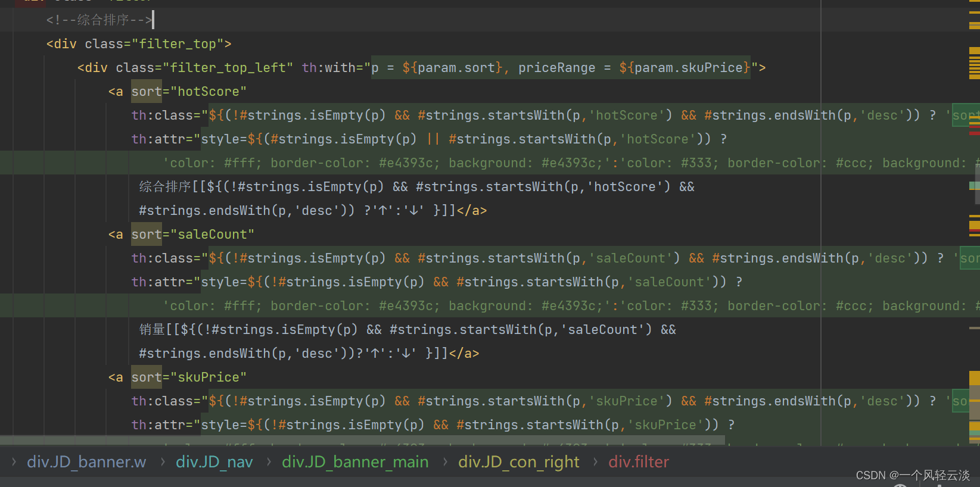The height and width of the screenshot is (487, 980).
Task: Click the sort="hotScore" attribute
Action: pos(189,92)
